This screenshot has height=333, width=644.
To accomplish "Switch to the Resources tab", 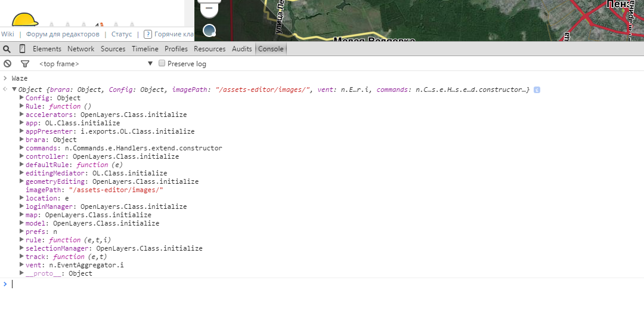I will tap(209, 49).
